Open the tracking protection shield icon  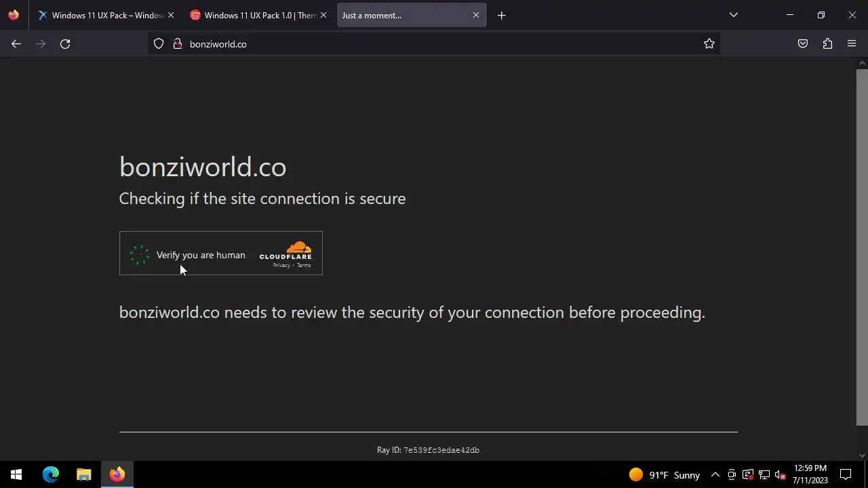coord(159,44)
